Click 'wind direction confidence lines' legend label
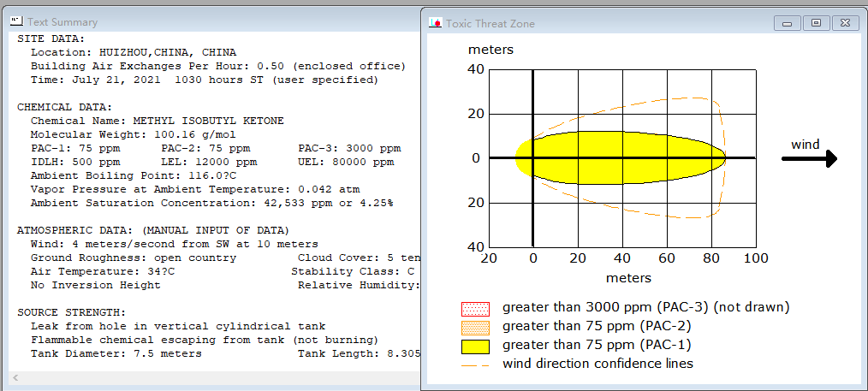Viewport: 868px width, 391px height. (x=597, y=364)
